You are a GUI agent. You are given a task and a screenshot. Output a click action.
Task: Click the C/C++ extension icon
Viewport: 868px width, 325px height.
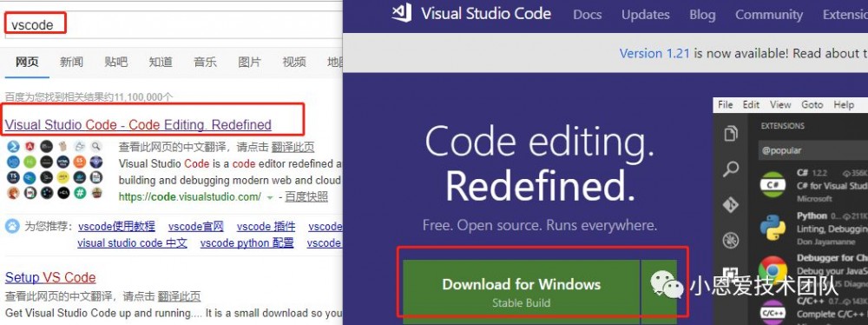(x=773, y=312)
